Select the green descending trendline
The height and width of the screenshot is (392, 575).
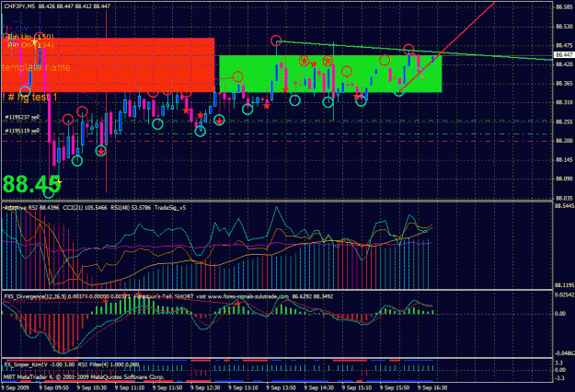tap(414, 51)
